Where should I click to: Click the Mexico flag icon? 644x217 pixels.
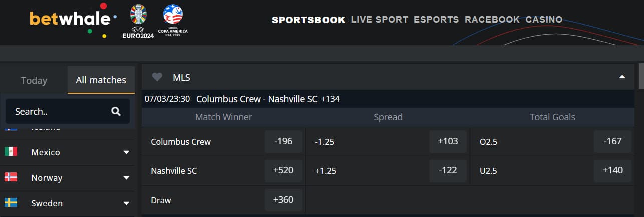point(11,152)
